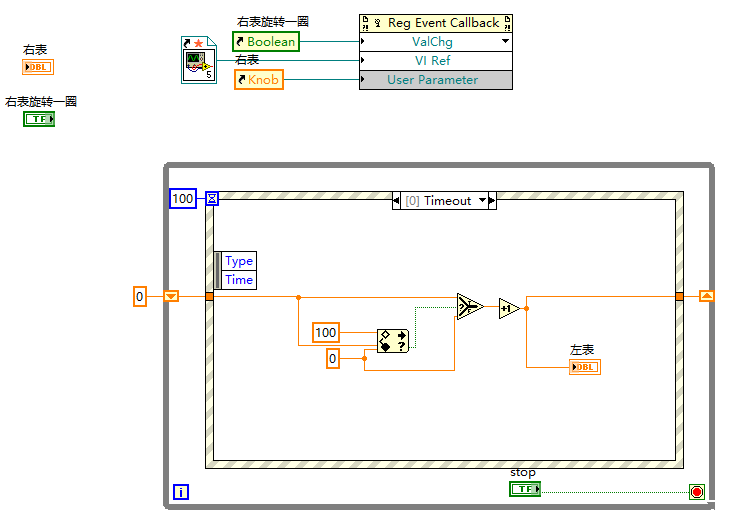Screen dimensions: 744x524
Task: Go to the next event case arrow
Action: 492,201
